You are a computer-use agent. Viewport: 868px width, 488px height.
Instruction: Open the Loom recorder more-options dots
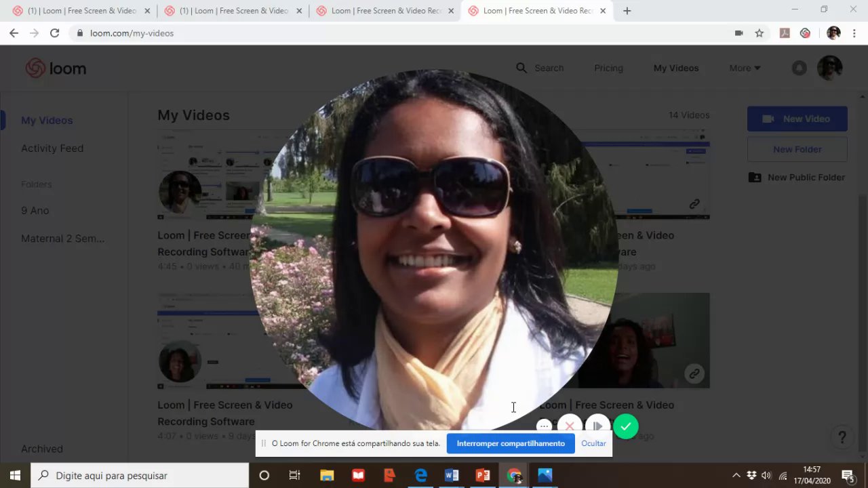544,426
